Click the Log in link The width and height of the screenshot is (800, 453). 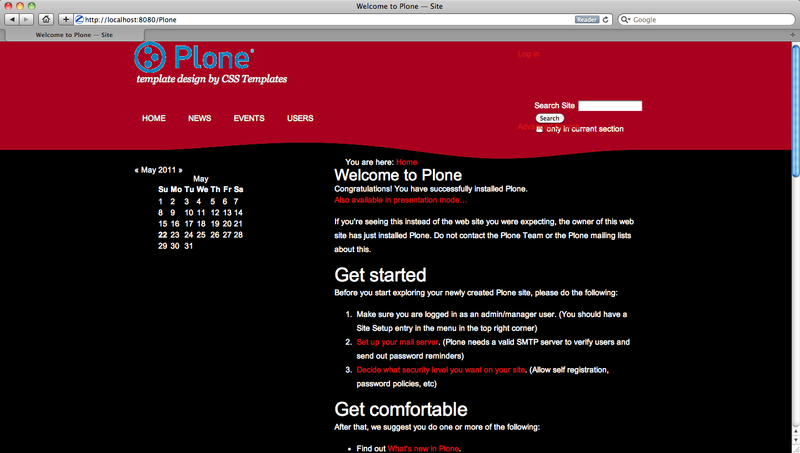coord(528,54)
